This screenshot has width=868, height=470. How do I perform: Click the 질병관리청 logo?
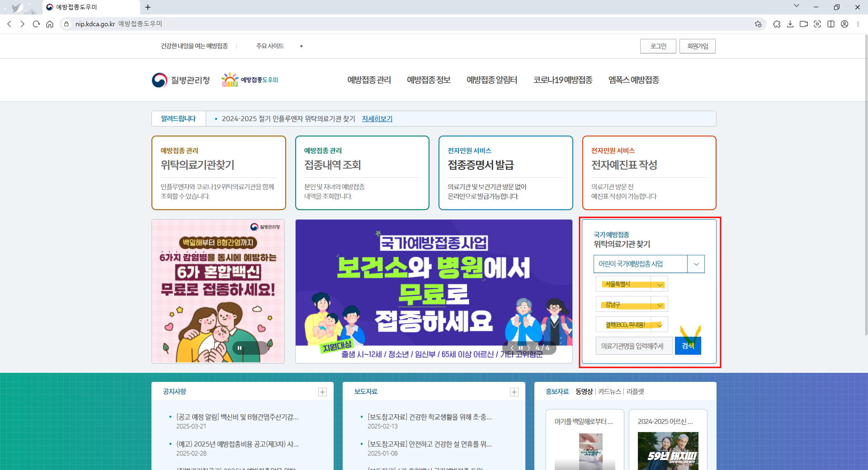pos(181,80)
